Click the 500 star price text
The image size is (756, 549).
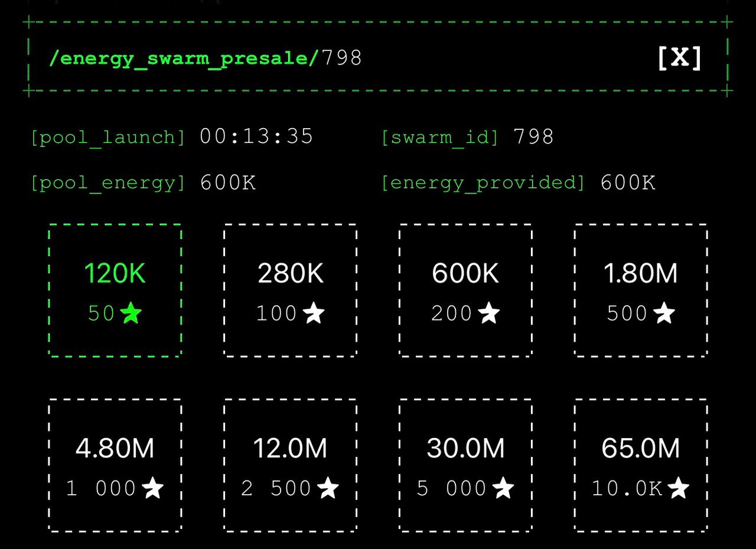pos(627,313)
